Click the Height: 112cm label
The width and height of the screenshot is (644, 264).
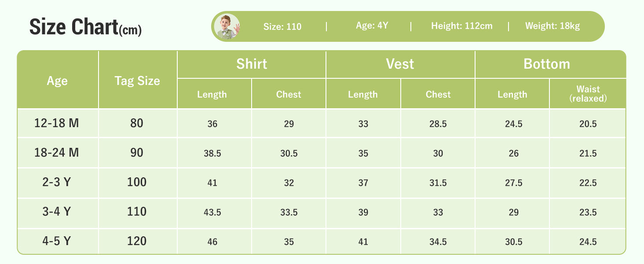pos(462,26)
